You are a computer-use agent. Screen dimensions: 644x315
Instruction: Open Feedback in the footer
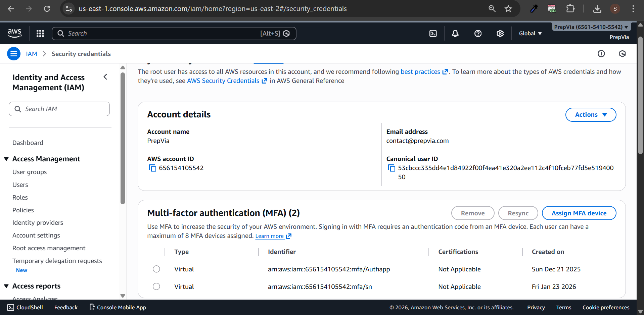click(66, 308)
